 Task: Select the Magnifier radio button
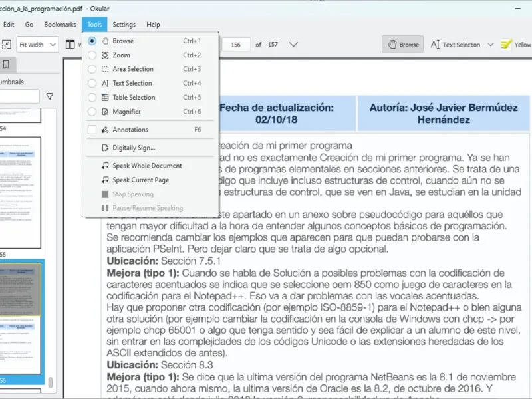92,112
